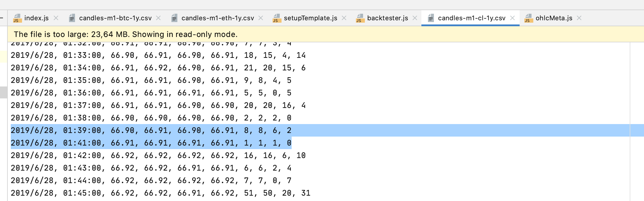Click the ohlcMeta.js file icon

(528, 18)
